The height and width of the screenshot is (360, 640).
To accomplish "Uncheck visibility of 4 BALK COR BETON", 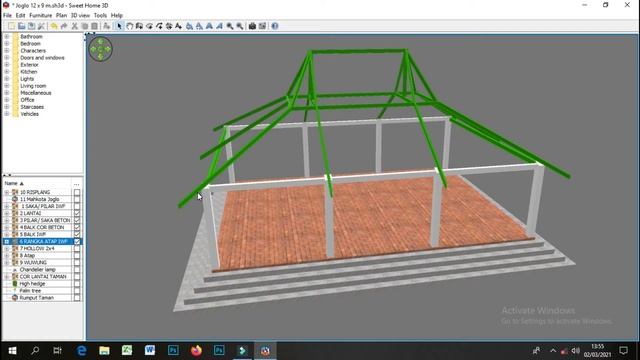I will 77,227.
